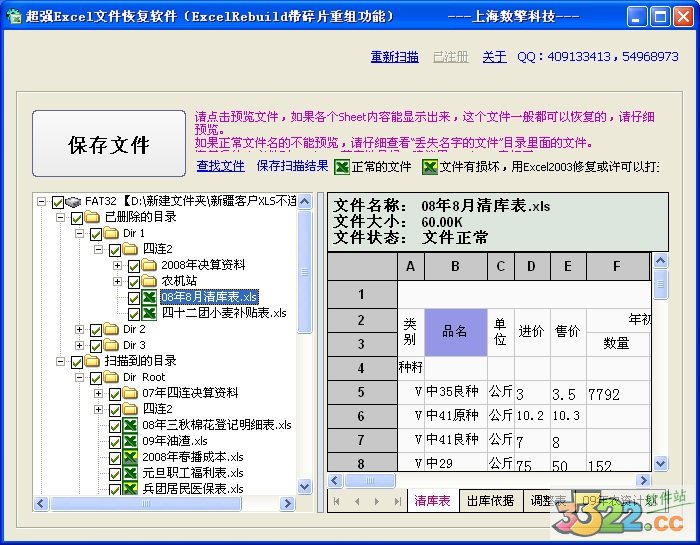Image resolution: width=700 pixels, height=545 pixels.
Task: Go to next sheet tab arrow
Action: coord(377,501)
